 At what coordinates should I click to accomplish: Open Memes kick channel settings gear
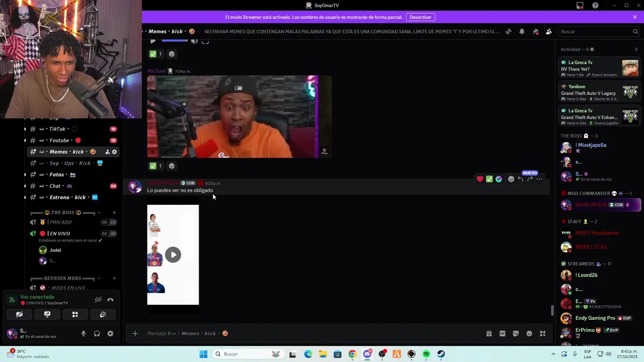tap(114, 152)
